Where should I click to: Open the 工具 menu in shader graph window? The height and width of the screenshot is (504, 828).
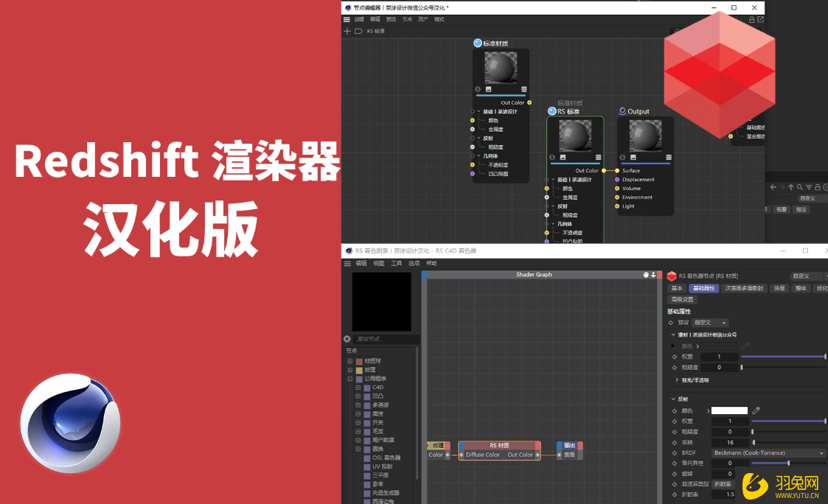point(396,263)
